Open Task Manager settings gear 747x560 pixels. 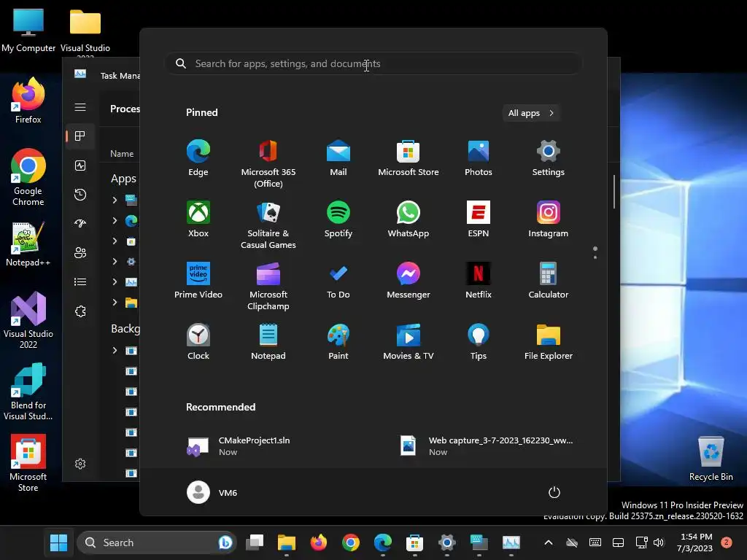[x=80, y=464]
